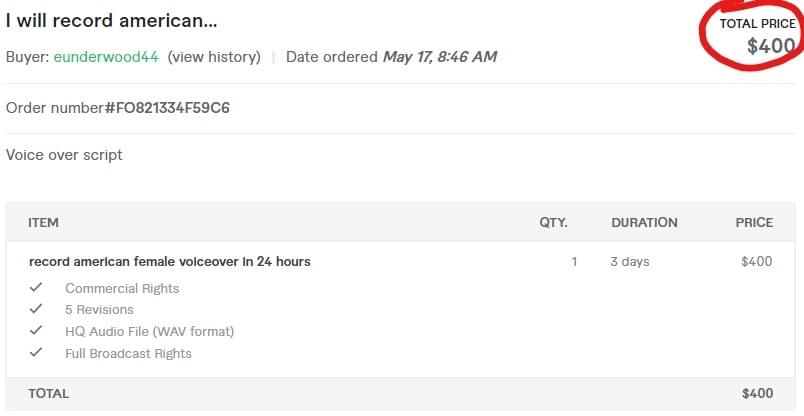Click the $400 amount in the TOTAL row

coord(757,393)
